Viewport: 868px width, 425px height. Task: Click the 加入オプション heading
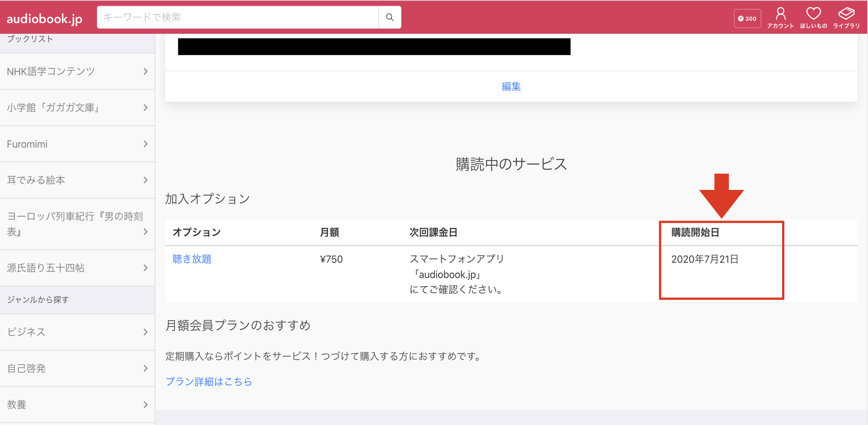click(208, 199)
